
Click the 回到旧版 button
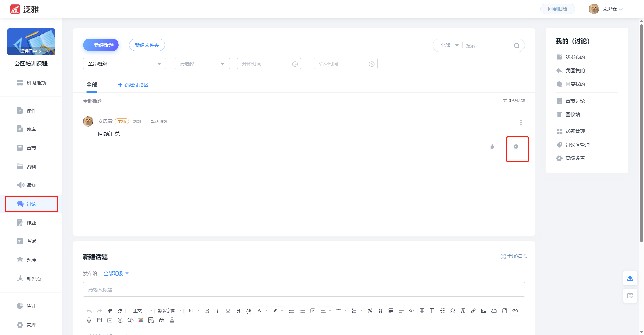tap(558, 9)
